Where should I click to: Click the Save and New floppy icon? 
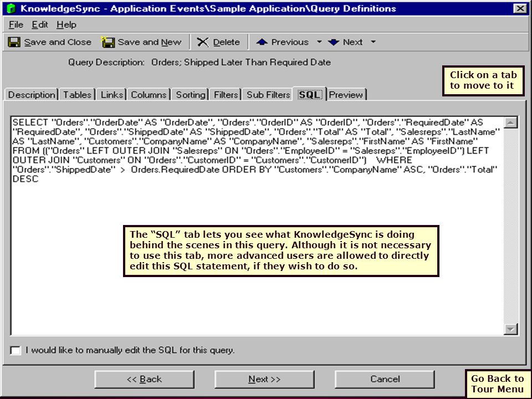(x=108, y=42)
